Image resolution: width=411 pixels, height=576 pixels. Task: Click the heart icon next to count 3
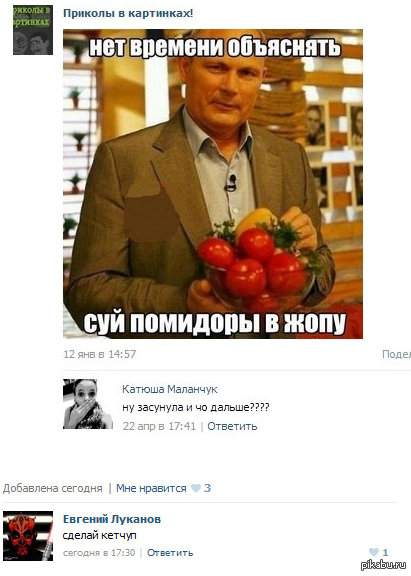(196, 488)
